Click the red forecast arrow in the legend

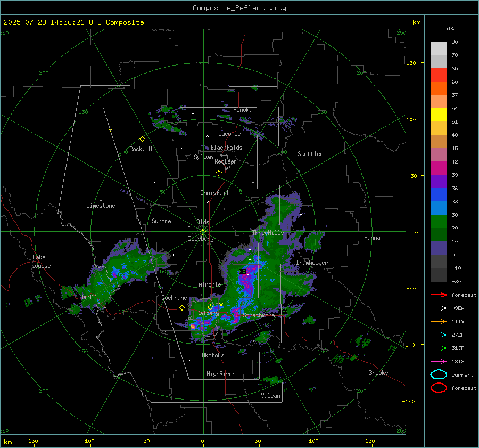[x=439, y=295]
